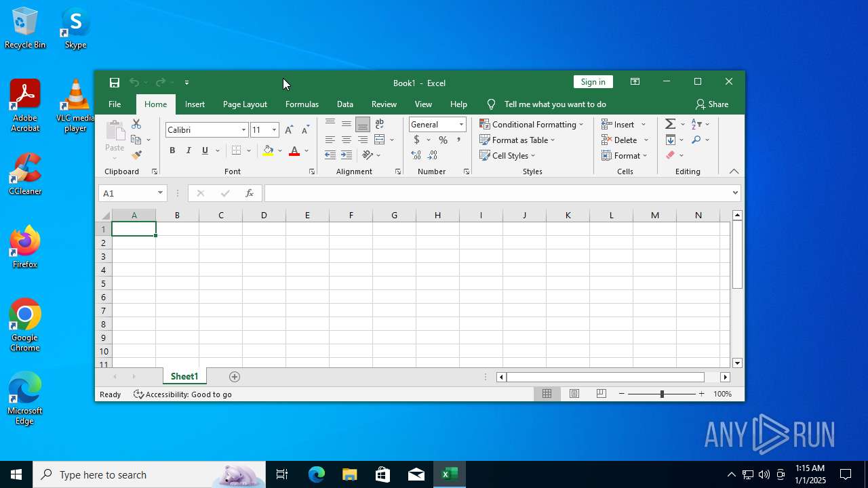The image size is (868, 488).
Task: Apply comma style number format
Action: click(x=459, y=140)
